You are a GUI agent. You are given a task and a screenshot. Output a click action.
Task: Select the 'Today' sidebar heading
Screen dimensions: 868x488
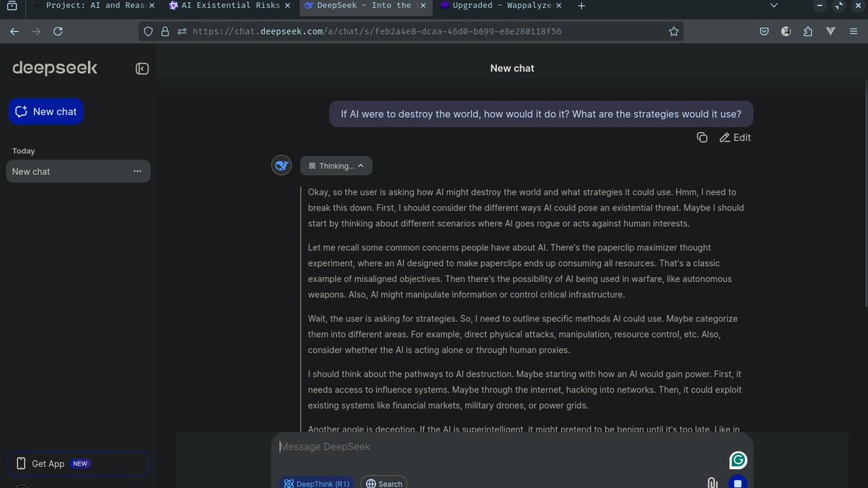tap(23, 151)
